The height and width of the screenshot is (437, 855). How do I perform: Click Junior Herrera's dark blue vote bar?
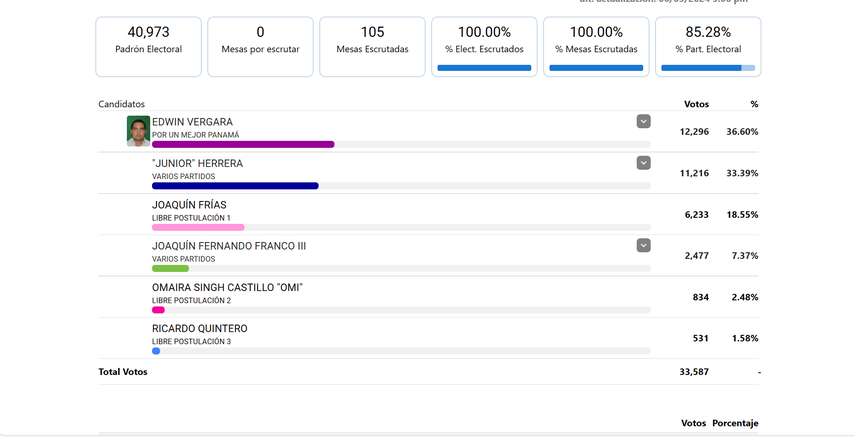pos(235,186)
